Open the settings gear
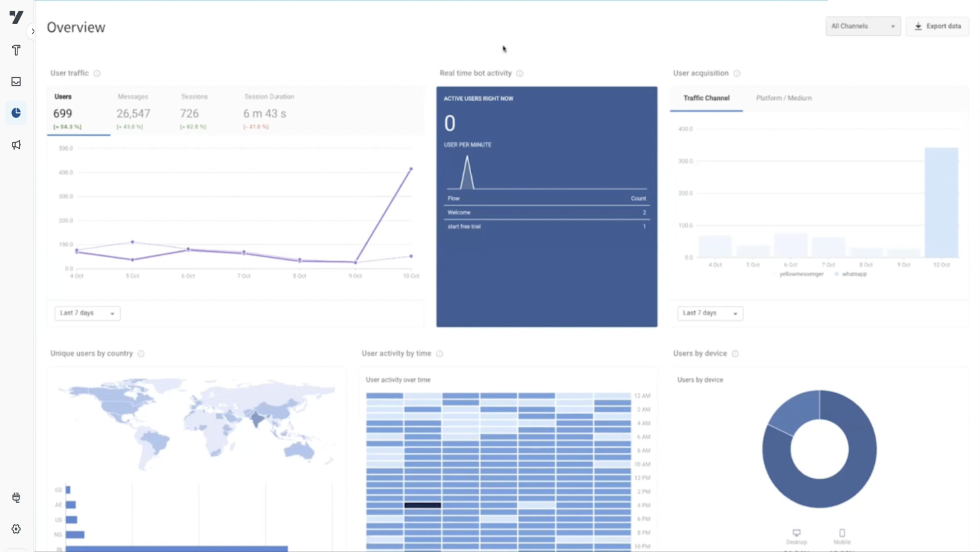The height and width of the screenshot is (552, 980). coord(16,528)
